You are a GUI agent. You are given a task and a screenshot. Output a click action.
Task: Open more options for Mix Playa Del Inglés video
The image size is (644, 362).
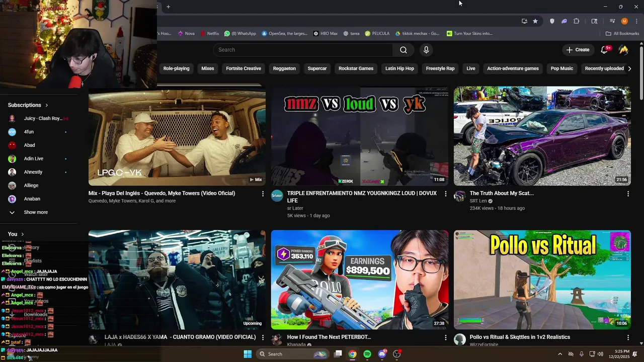tap(263, 194)
